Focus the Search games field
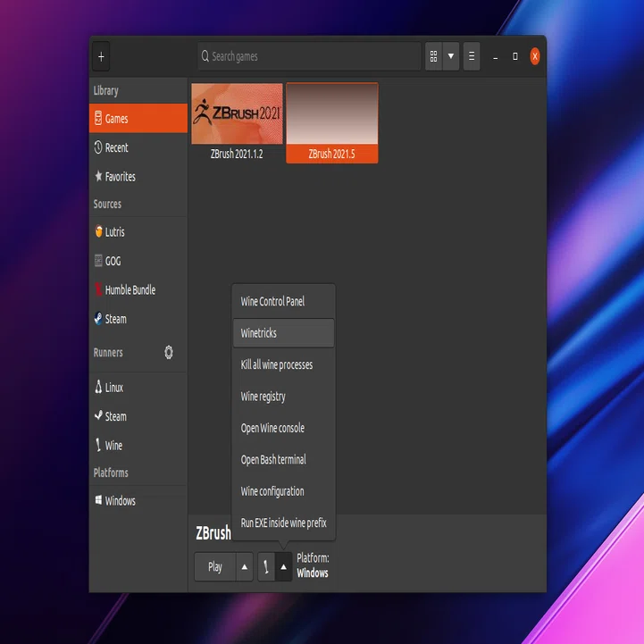Image resolution: width=644 pixels, height=644 pixels. [x=309, y=56]
